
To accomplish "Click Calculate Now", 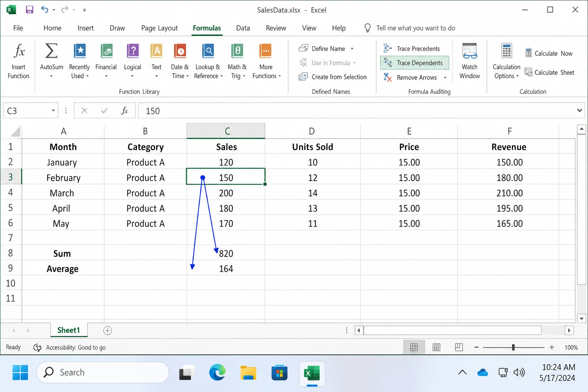I will (549, 54).
